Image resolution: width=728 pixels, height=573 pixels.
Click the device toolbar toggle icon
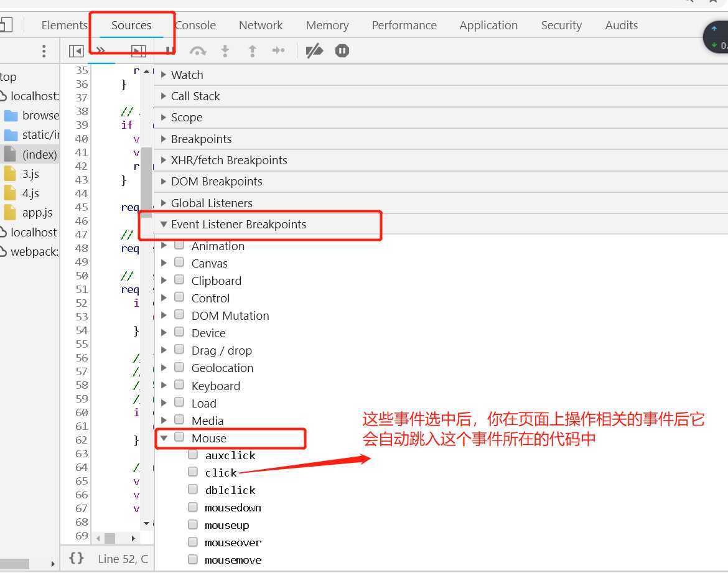pyautogui.click(x=6, y=25)
